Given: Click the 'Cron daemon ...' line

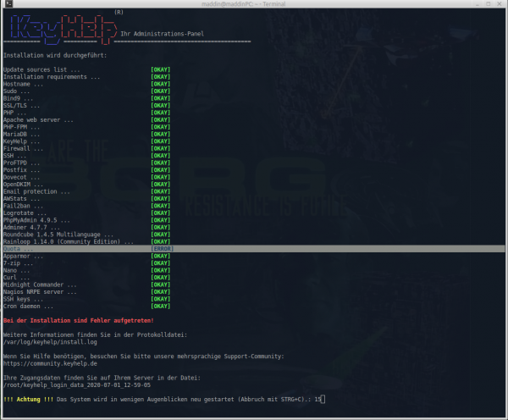Looking at the screenshot, I should click(28, 306).
